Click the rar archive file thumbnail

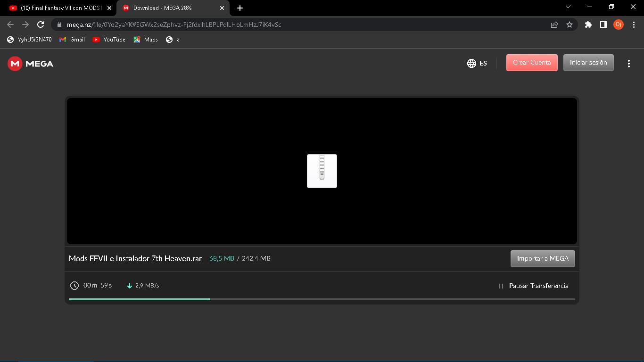tap(322, 171)
